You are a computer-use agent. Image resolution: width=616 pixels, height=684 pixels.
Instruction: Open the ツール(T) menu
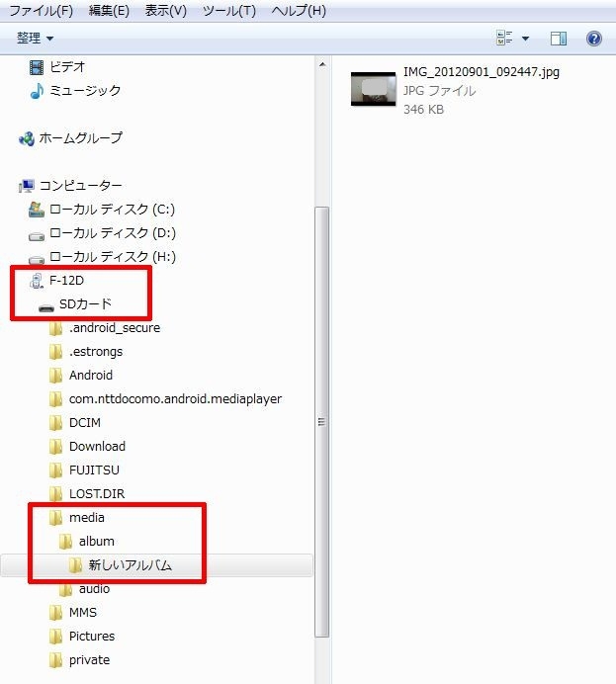[229, 10]
